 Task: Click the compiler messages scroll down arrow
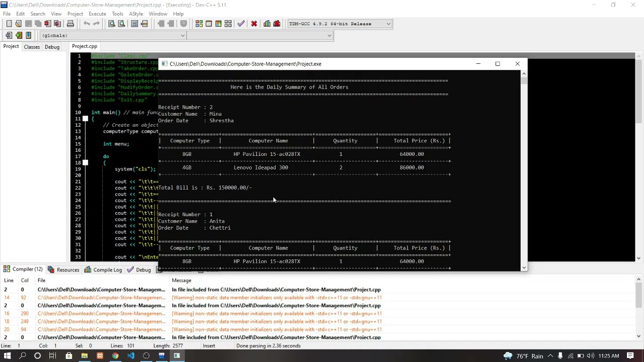click(639, 336)
